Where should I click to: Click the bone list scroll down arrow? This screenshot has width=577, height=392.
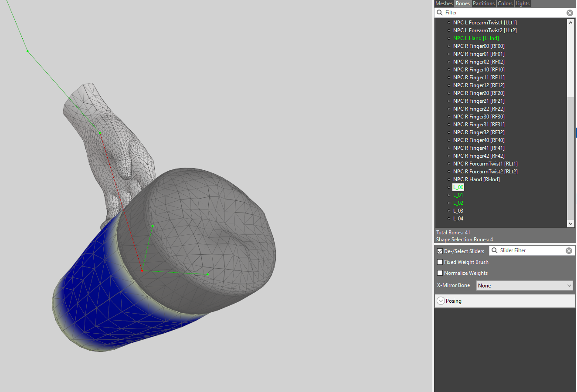[571, 224]
